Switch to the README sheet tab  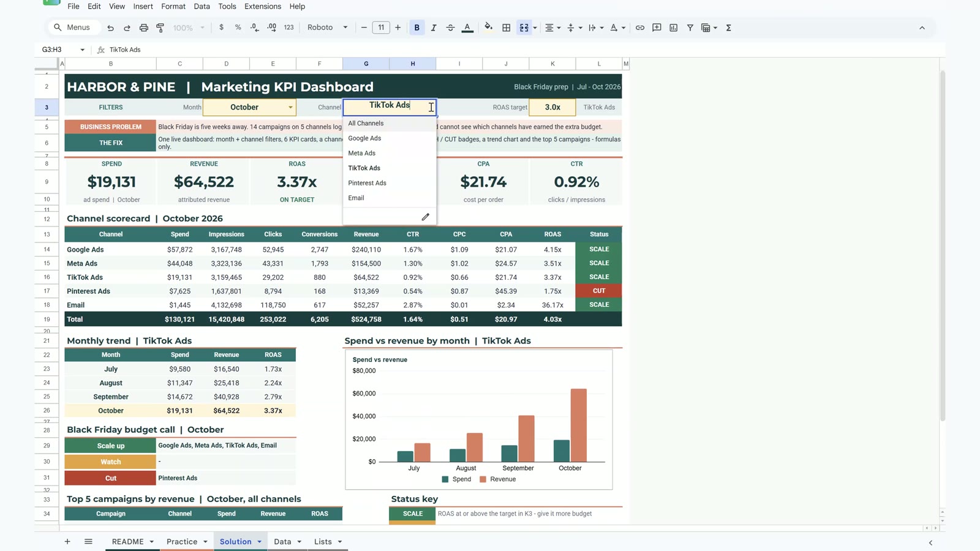[x=127, y=542]
